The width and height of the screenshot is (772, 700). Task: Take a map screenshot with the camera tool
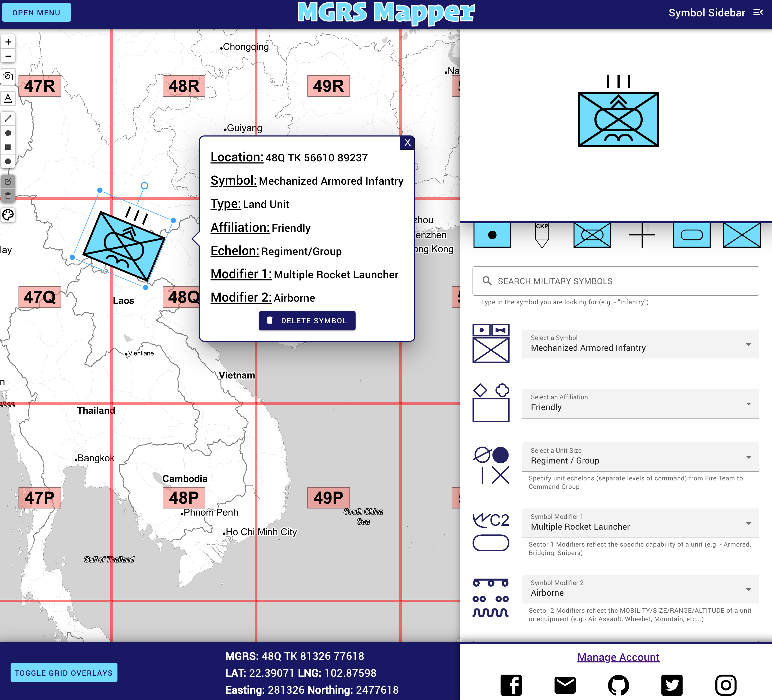8,76
